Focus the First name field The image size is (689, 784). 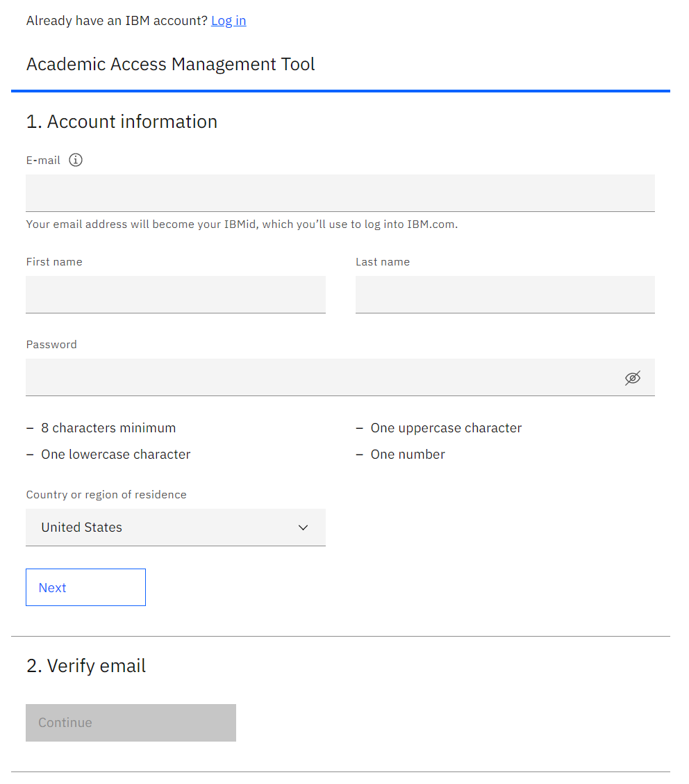(175, 295)
